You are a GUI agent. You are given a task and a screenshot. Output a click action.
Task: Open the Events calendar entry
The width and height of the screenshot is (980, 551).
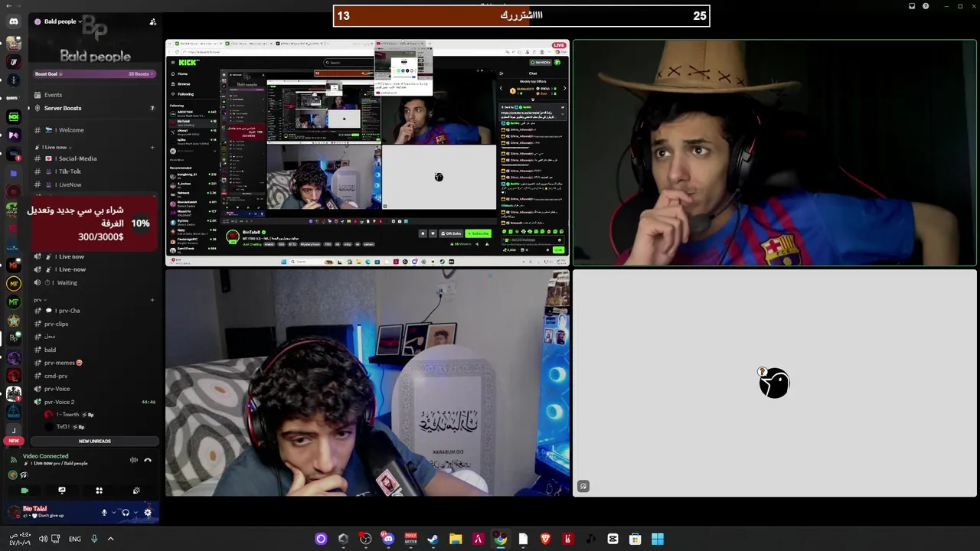[x=95, y=95]
